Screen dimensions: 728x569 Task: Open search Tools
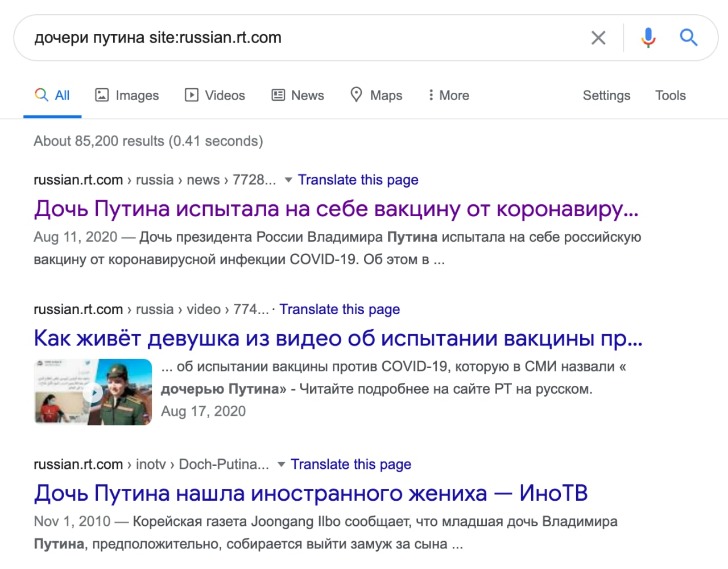pos(670,96)
